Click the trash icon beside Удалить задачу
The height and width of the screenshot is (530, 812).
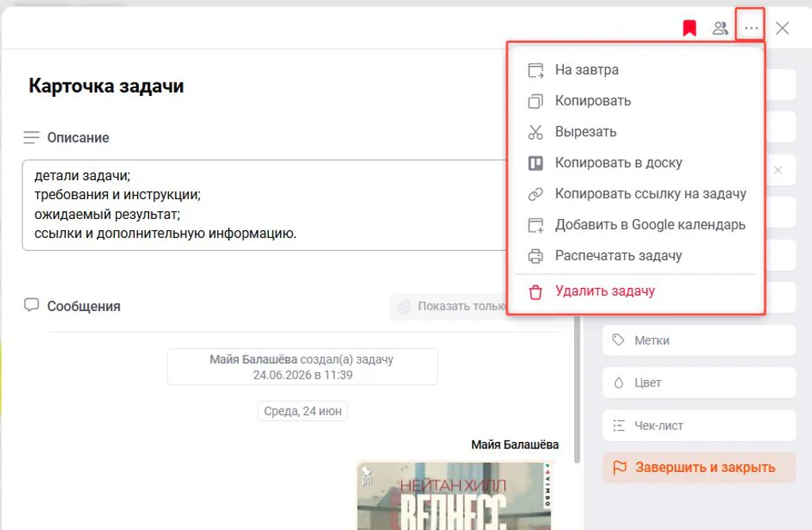[x=535, y=292]
